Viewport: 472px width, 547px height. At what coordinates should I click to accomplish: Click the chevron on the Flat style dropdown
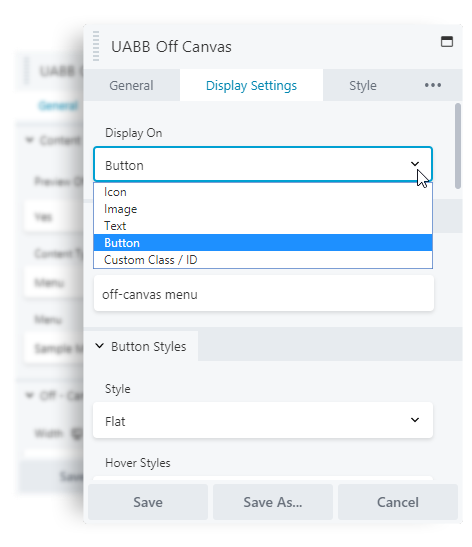(415, 420)
